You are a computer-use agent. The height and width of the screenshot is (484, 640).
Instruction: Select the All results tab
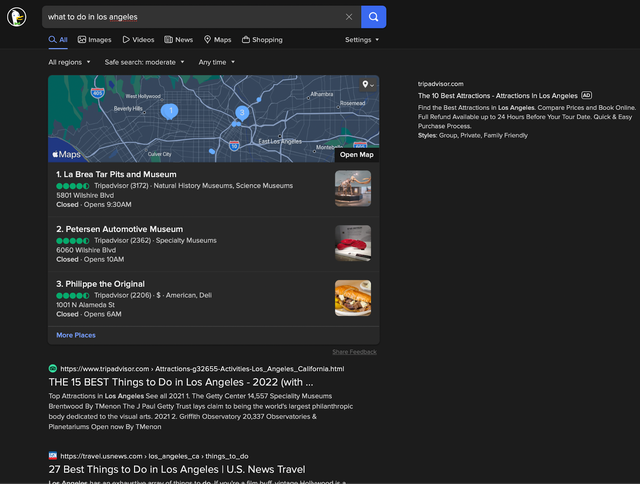(58, 40)
